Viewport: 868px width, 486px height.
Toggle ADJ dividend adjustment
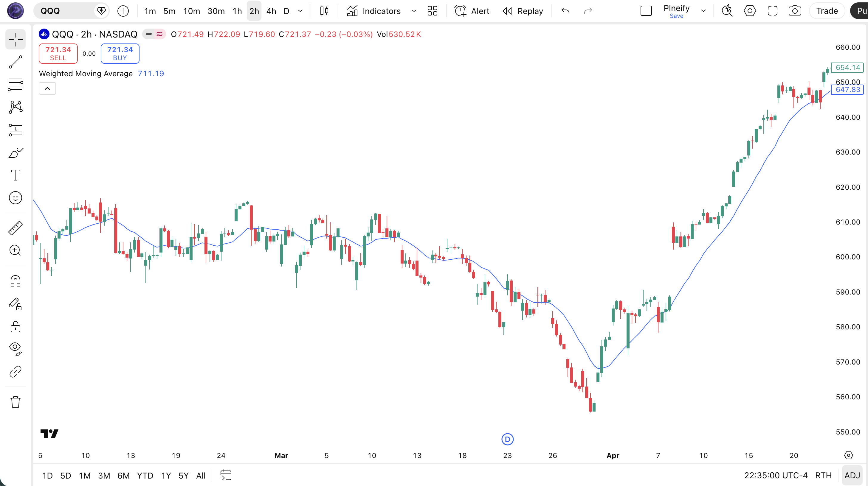point(852,475)
